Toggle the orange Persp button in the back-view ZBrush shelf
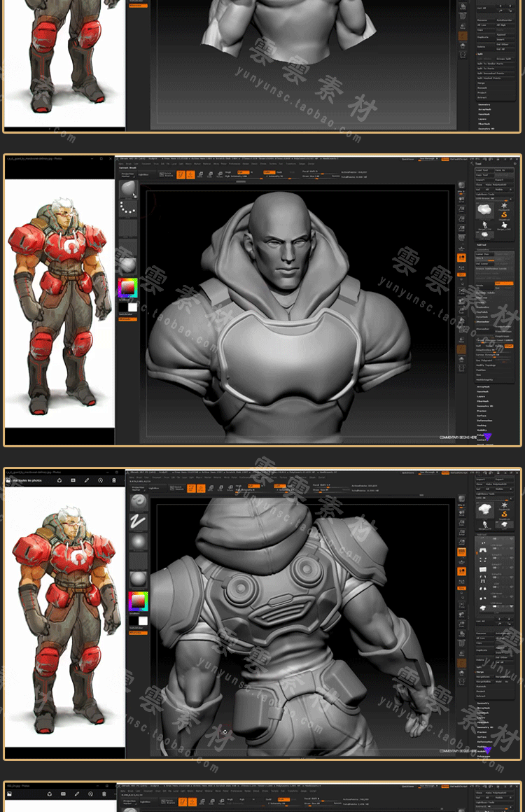This screenshot has width=525, height=812. pos(461,552)
